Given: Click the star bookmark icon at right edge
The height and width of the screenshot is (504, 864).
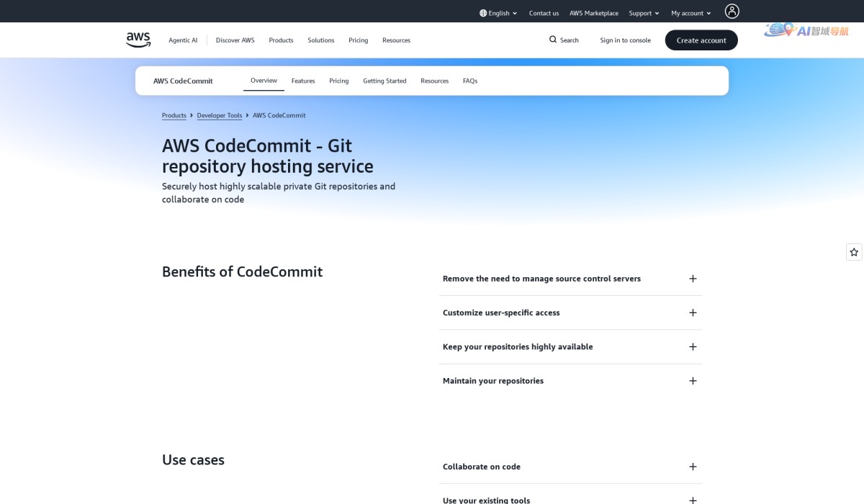Looking at the screenshot, I should coord(854,252).
